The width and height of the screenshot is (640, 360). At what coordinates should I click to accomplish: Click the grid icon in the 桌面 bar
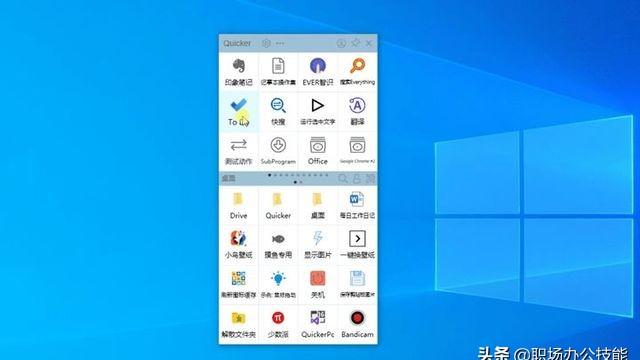tap(370, 178)
